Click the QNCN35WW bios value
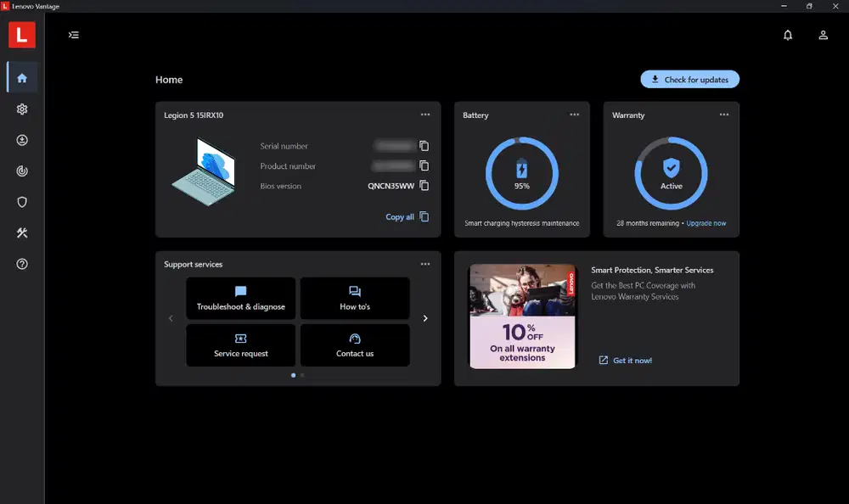 [x=391, y=186]
